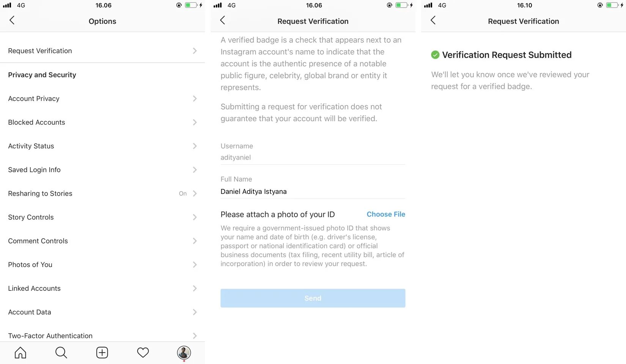Screen dimensions: 626x364
Task: Go back from Verification Request Submitted screen
Action: (433, 20)
